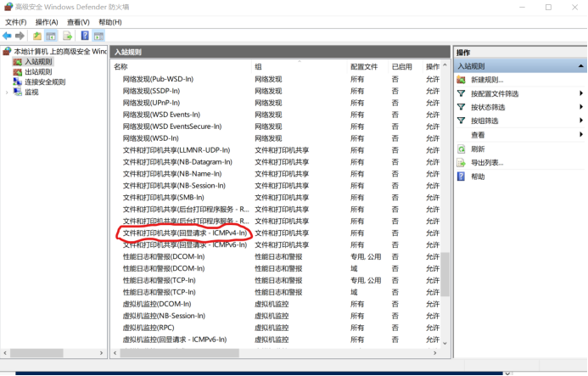Select the 网络发现(UPnP-In) rule
The height and width of the screenshot is (376, 588).
point(151,103)
